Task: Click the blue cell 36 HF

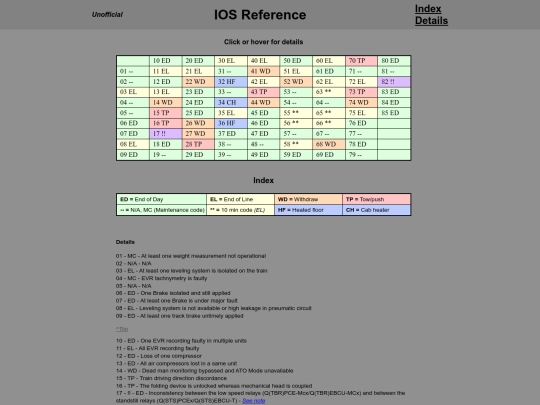Action: pyautogui.click(x=231, y=123)
